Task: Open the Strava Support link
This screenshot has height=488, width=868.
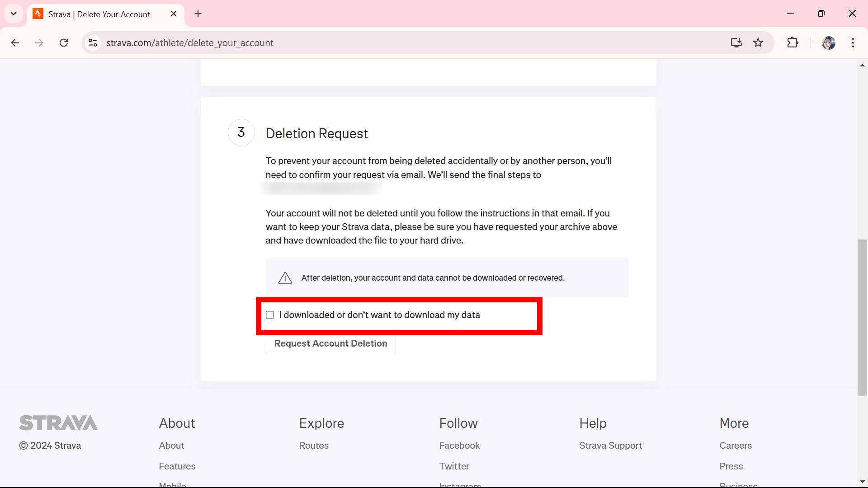Action: click(x=610, y=446)
